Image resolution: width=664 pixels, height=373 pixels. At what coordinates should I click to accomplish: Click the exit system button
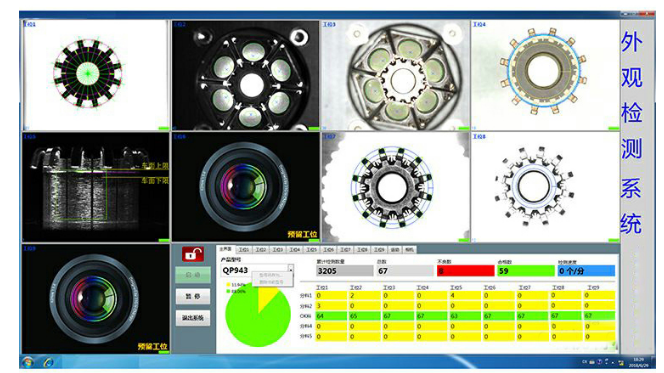(193, 318)
